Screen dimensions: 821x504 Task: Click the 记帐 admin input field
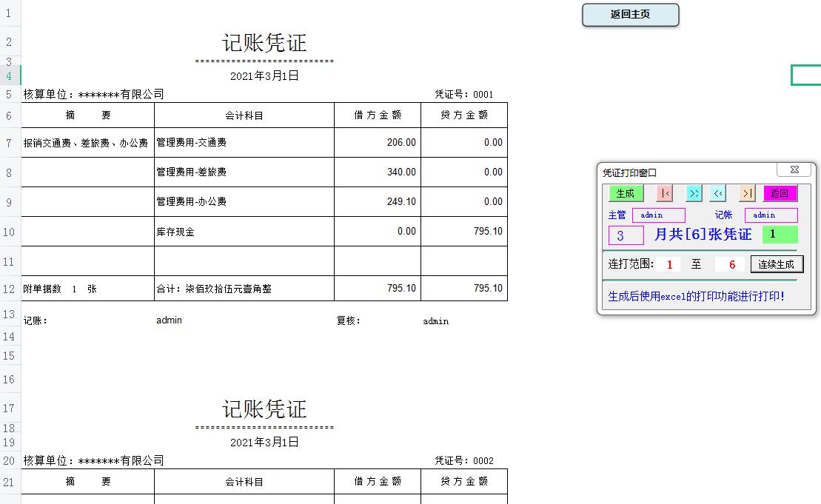pos(770,215)
